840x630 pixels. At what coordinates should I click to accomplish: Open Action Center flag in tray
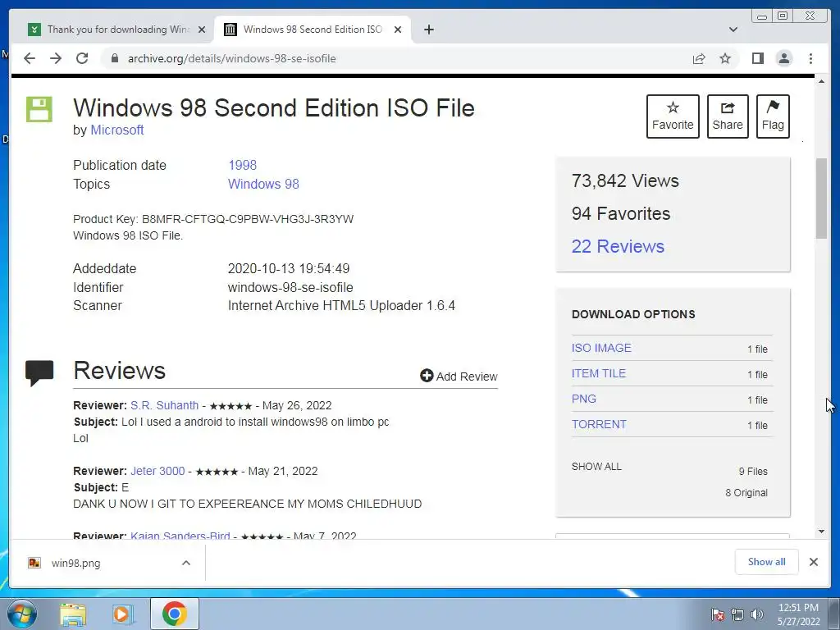[x=718, y=614]
